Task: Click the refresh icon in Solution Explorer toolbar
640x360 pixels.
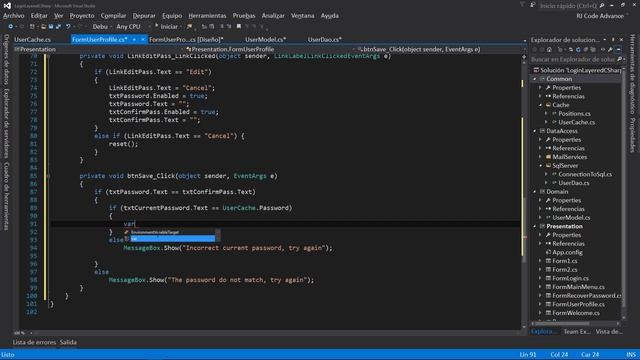Action: tap(578, 50)
